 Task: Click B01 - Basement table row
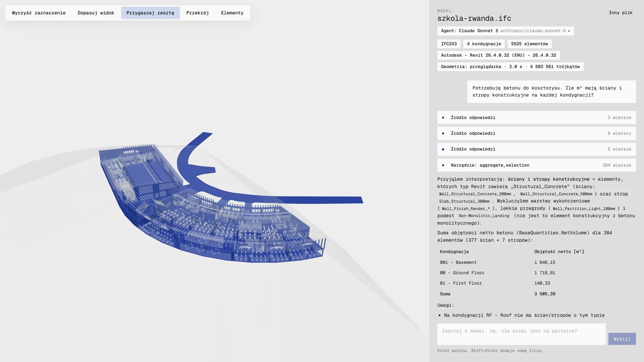[x=537, y=262]
